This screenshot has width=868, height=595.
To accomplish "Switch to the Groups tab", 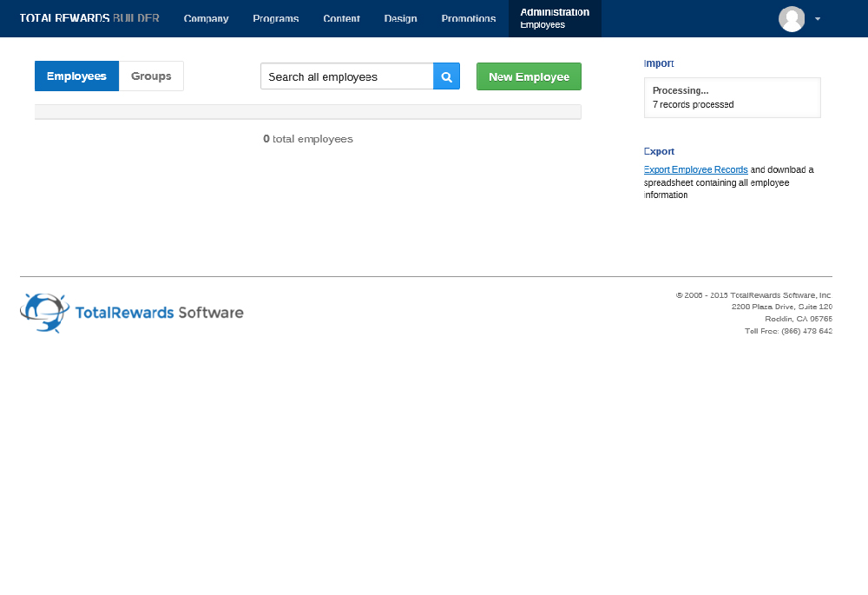I will coord(151,76).
